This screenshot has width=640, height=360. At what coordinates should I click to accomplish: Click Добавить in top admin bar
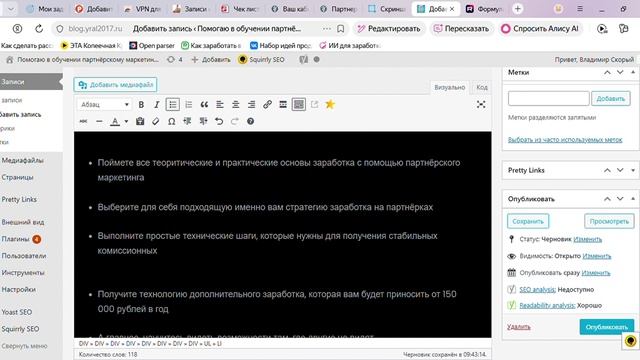point(211,60)
